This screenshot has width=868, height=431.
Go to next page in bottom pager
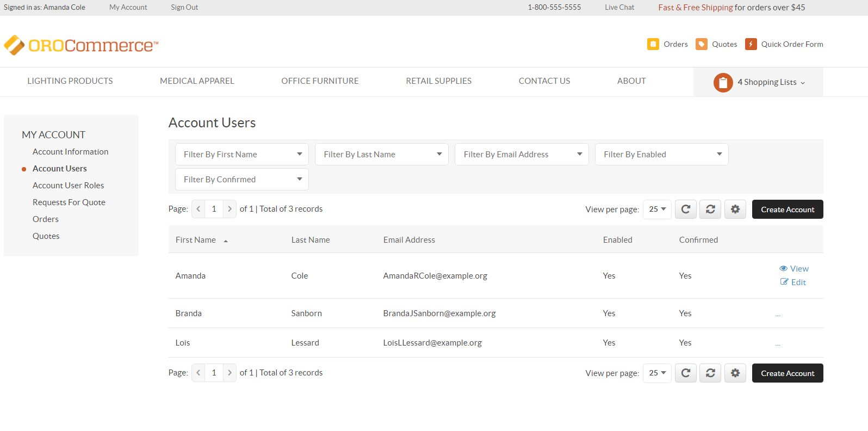point(230,373)
